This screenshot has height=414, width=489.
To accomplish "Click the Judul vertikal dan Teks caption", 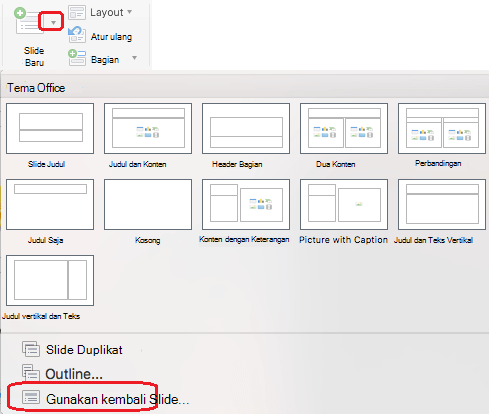I will click(x=41, y=316).
